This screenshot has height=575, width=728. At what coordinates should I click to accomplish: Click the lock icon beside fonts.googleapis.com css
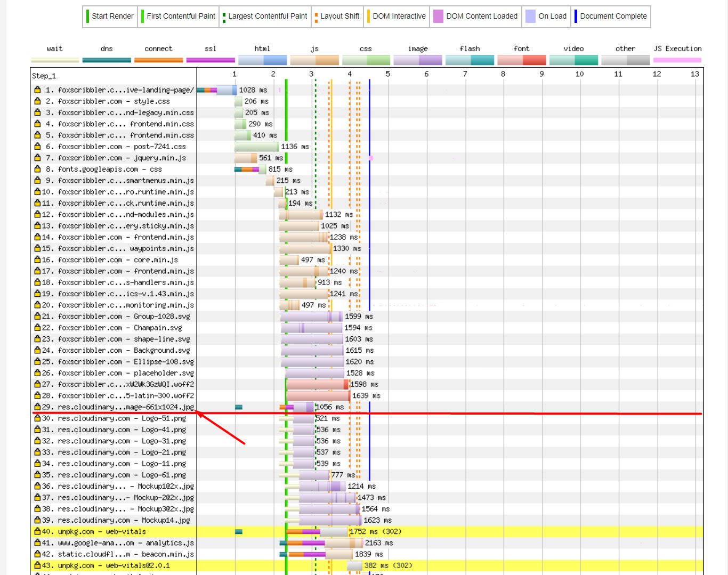point(37,169)
